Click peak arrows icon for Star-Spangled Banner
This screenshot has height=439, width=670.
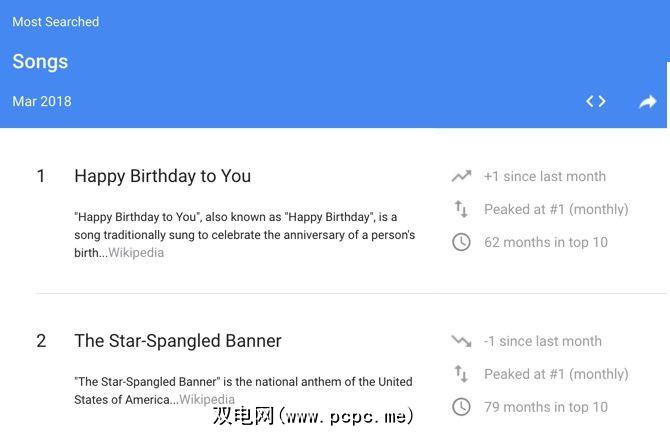tap(461, 374)
